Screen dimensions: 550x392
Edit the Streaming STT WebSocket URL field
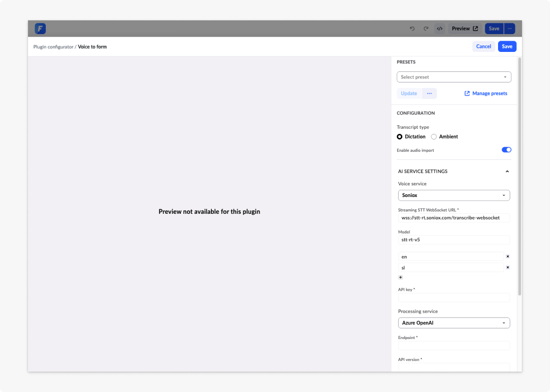(454, 218)
